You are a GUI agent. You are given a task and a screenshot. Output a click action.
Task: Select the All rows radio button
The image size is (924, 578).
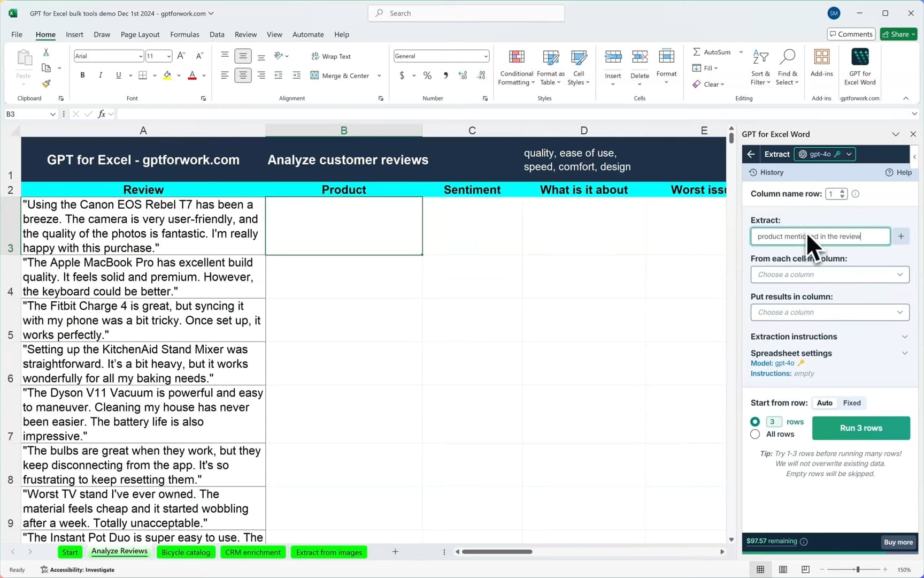(754, 434)
